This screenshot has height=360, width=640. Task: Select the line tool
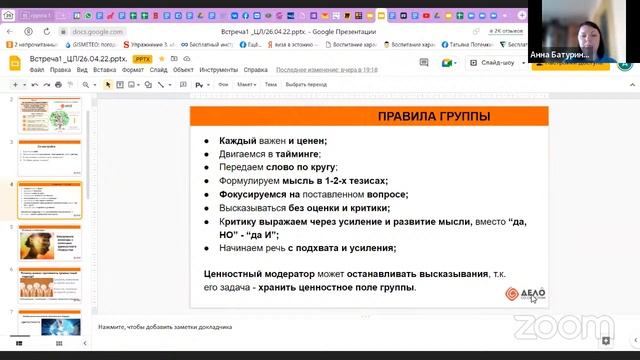pyautogui.click(x=161, y=85)
